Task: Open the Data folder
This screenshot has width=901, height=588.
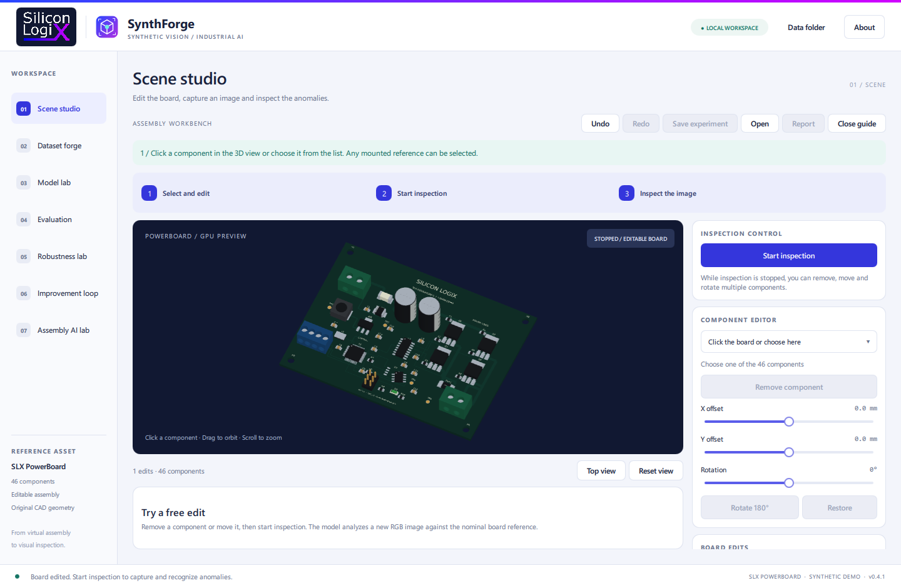Action: click(x=806, y=28)
